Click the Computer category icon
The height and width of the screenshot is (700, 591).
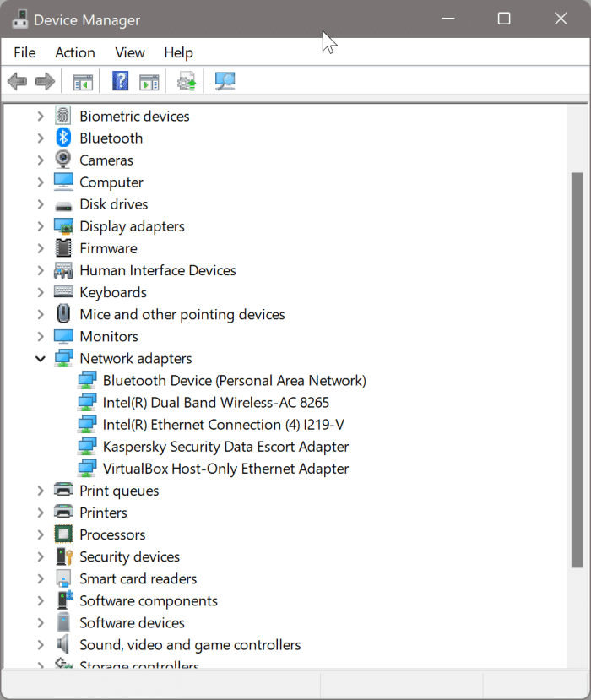coord(63,182)
